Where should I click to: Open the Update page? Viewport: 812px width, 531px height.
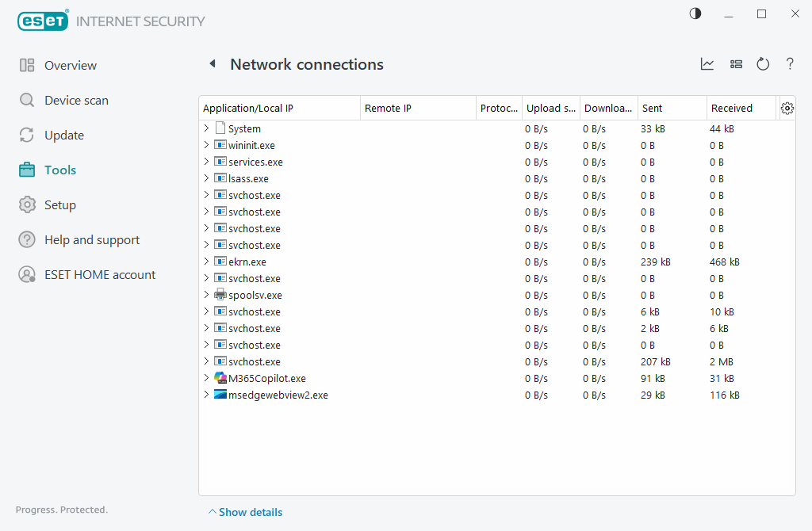[64, 135]
